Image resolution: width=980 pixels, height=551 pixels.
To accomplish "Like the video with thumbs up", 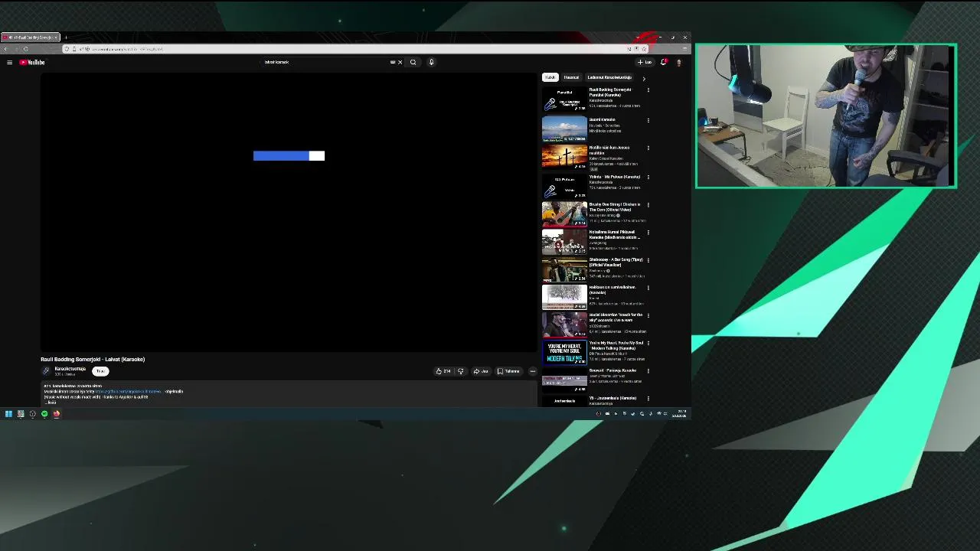I will click(443, 371).
